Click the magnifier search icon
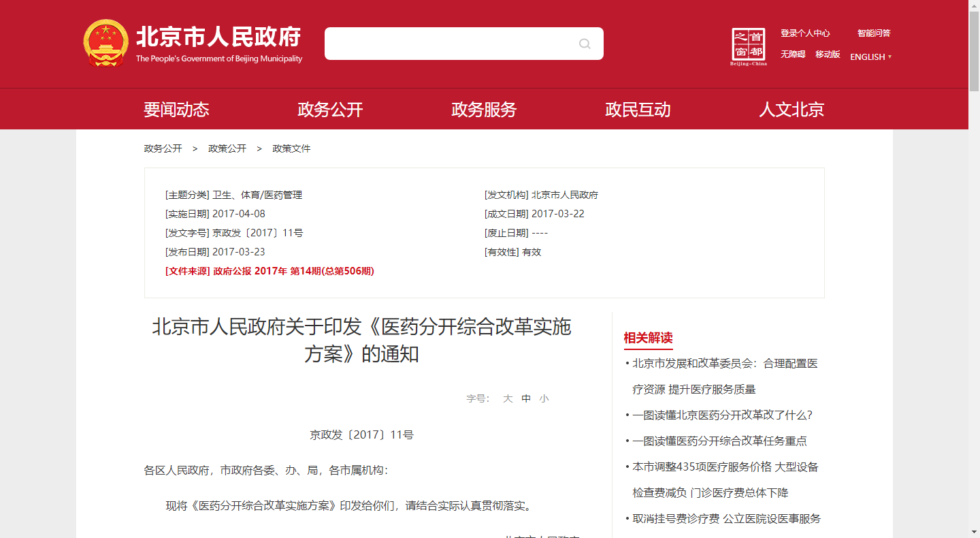The width and height of the screenshot is (980, 538). [x=585, y=44]
